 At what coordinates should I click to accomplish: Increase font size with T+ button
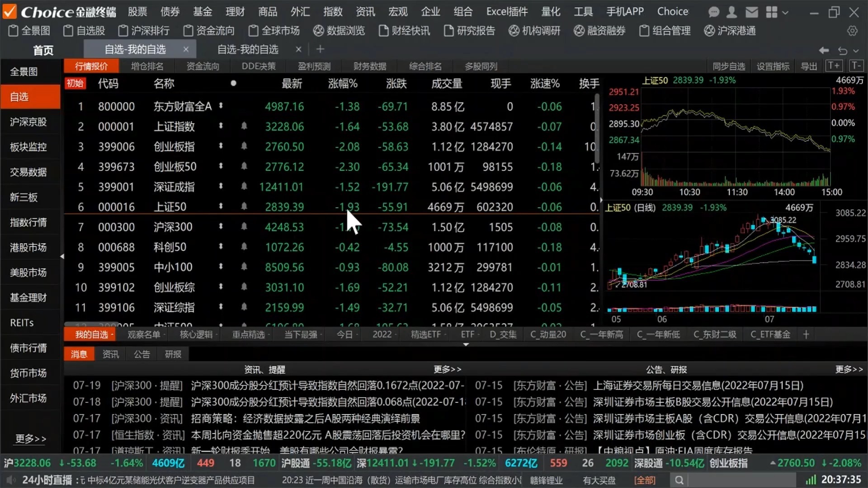click(x=834, y=66)
